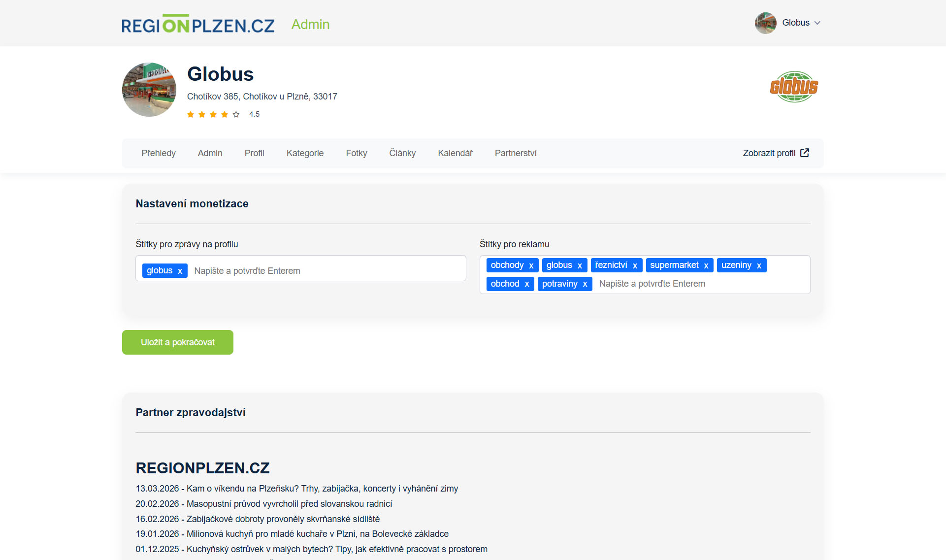Screen dimensions: 946x560
Task: Open the Partnerství tab
Action: click(516, 153)
